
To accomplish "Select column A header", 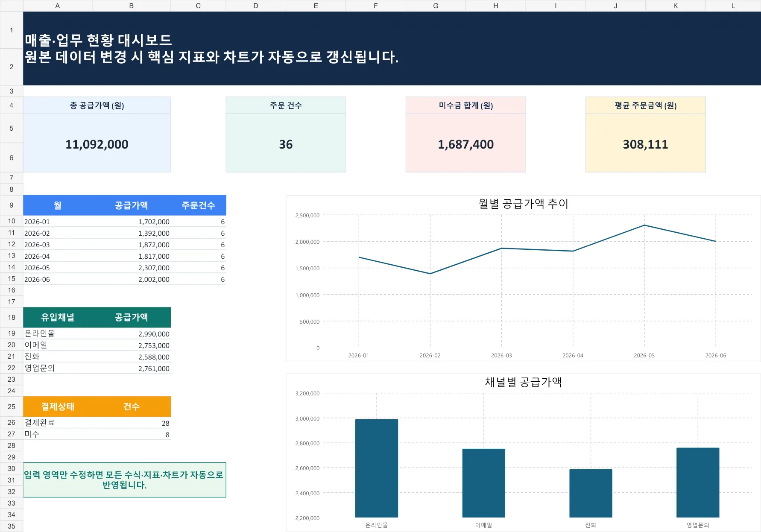I will (x=58, y=6).
